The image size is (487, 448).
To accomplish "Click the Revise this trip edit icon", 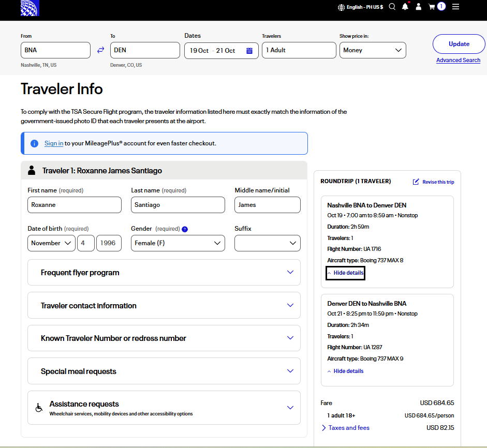I will (416, 182).
